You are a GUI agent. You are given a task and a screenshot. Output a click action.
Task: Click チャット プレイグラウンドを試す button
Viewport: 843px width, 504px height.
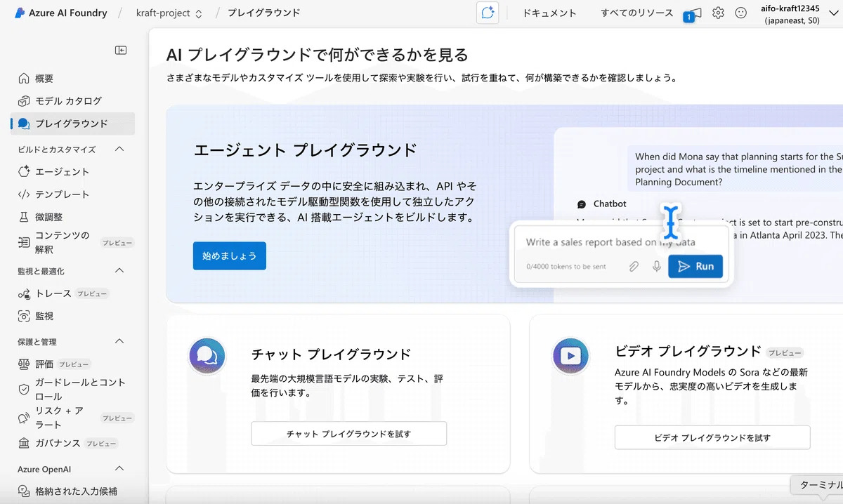349,434
